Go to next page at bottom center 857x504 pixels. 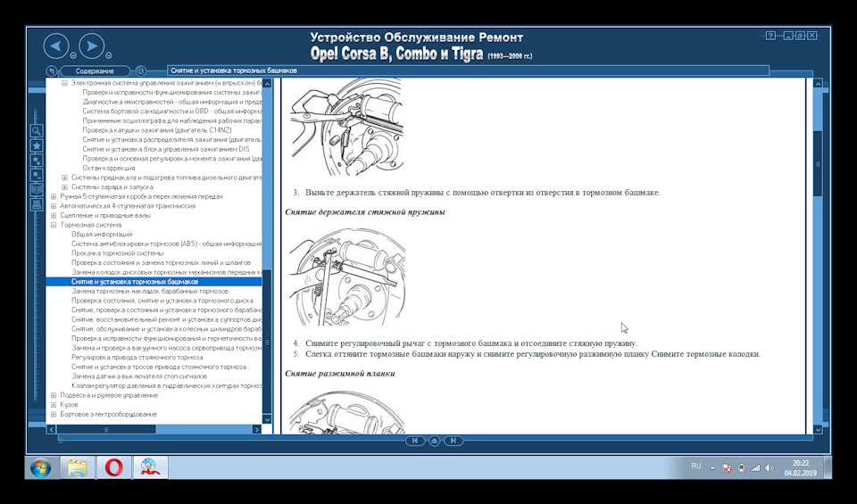(x=453, y=440)
